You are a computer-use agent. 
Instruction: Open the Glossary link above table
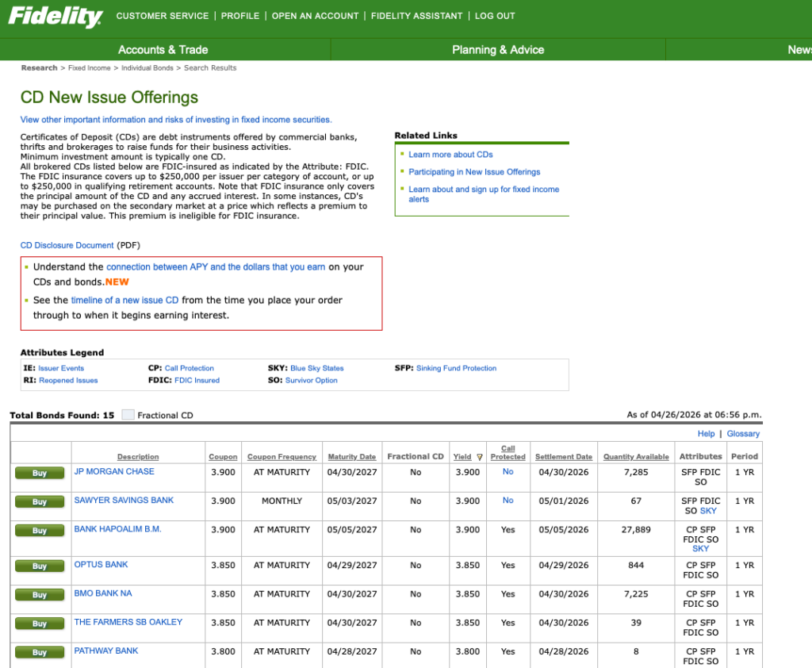743,434
